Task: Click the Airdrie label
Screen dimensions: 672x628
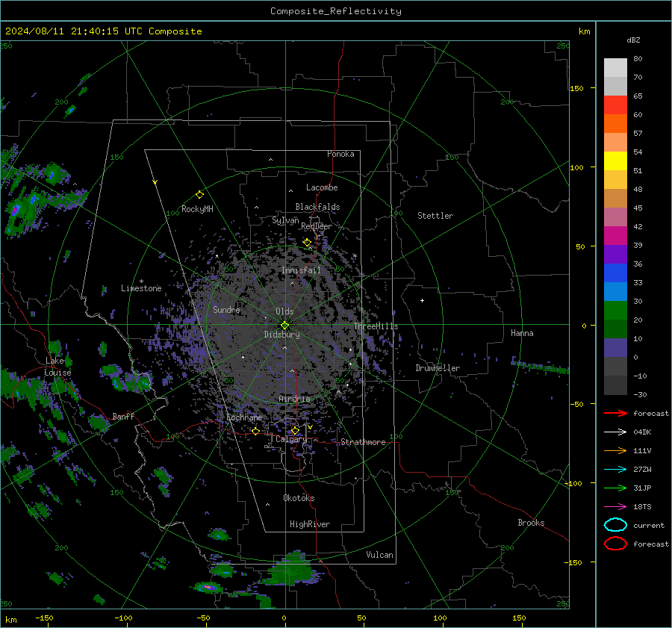Action: tap(294, 399)
